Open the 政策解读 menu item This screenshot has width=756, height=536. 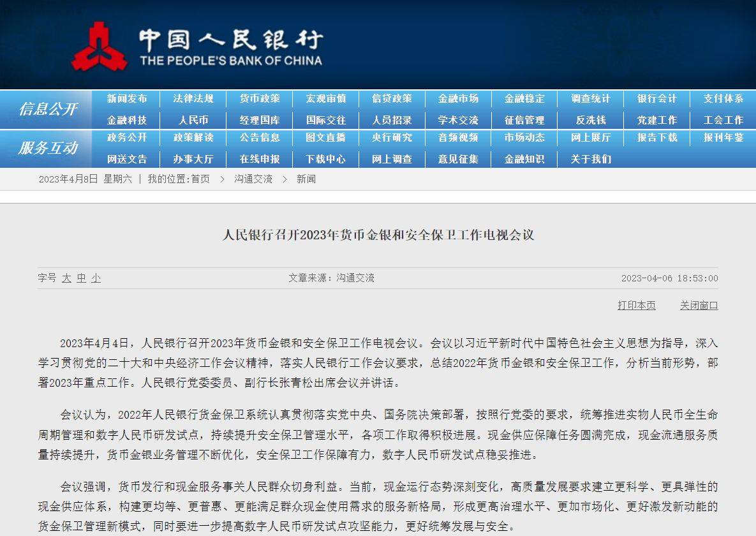pos(195,138)
